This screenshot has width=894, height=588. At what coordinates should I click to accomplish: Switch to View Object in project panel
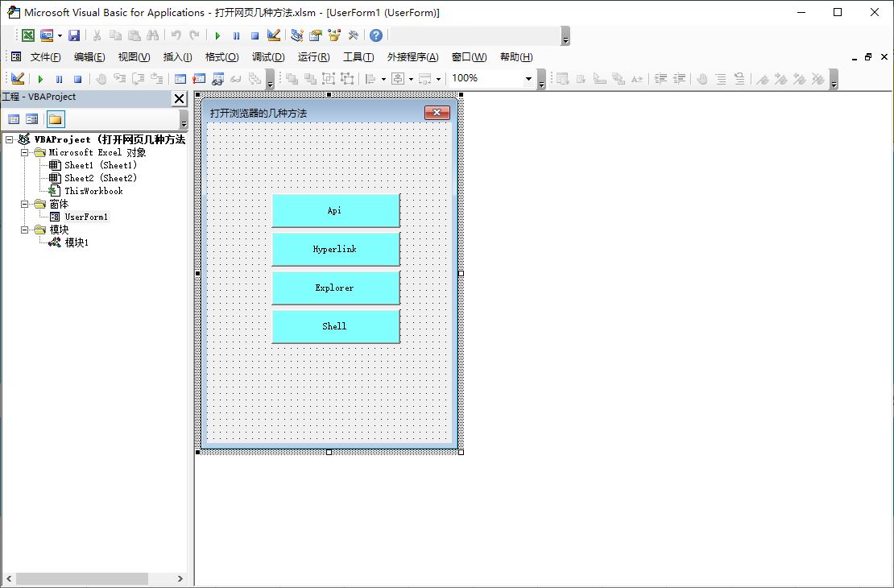31,119
